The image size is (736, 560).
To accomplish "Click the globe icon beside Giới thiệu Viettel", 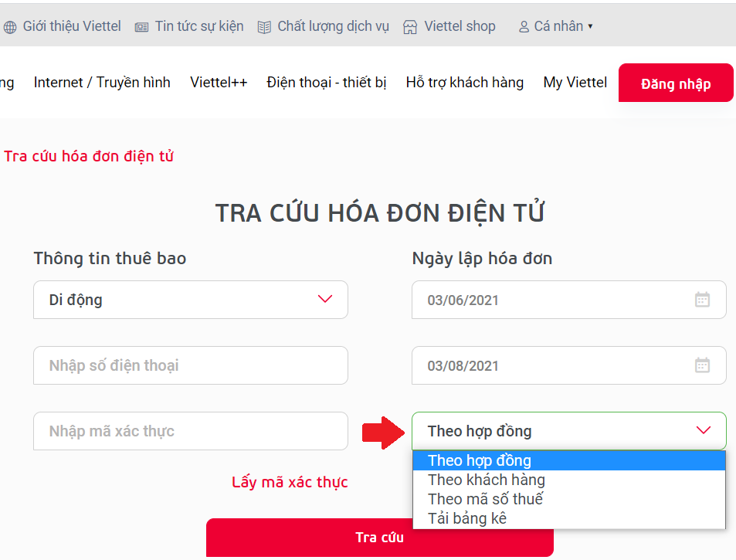I will click(11, 25).
